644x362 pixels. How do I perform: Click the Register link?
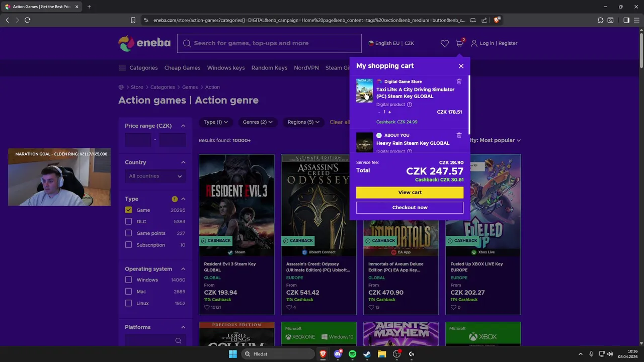point(508,43)
